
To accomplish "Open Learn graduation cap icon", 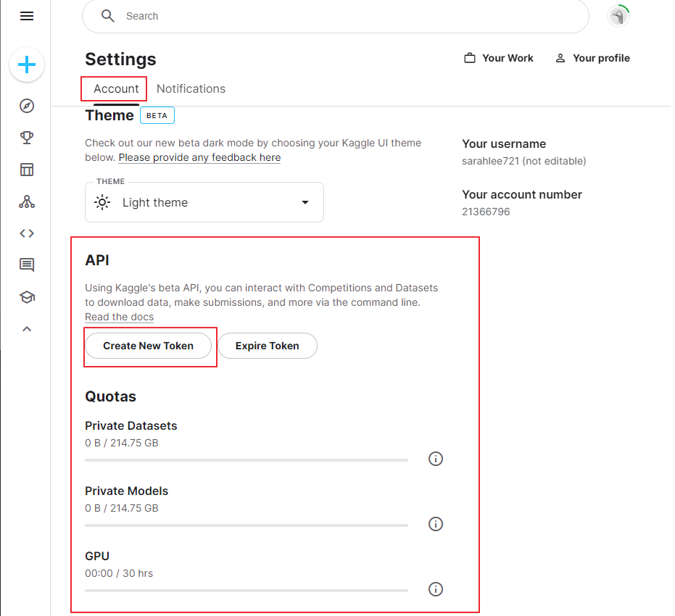I will [27, 297].
